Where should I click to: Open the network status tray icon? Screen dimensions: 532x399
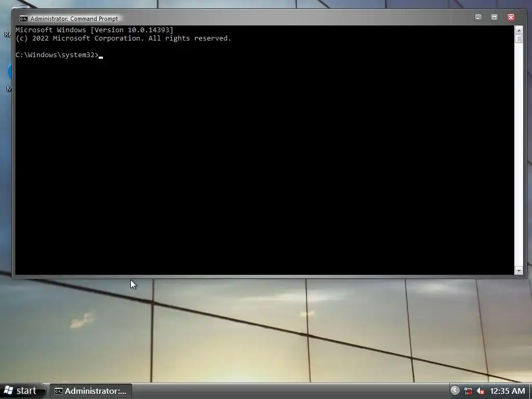pos(468,391)
